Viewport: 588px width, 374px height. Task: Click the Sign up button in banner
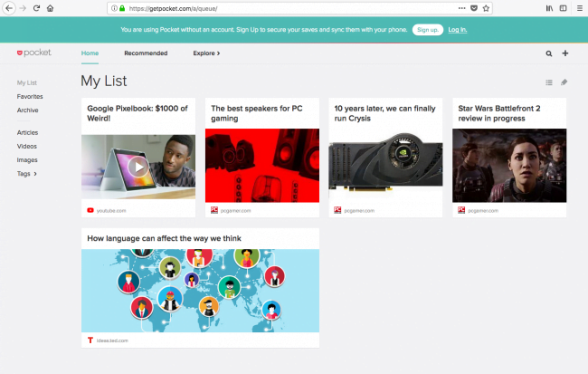428,30
